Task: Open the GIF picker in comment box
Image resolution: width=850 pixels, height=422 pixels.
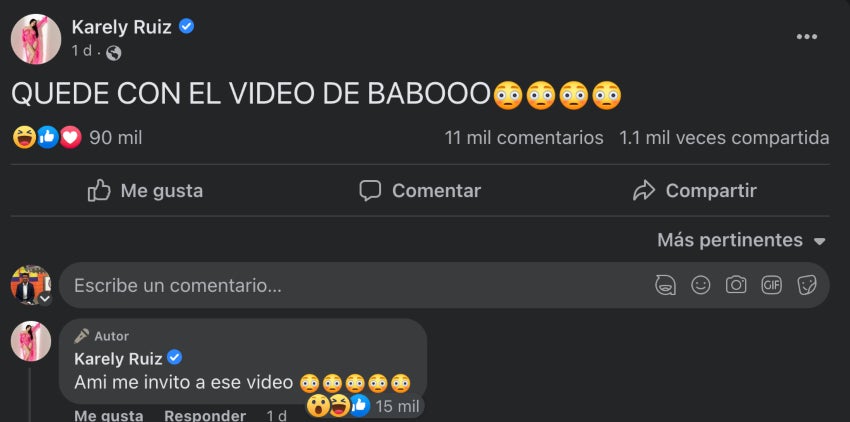Action: tap(771, 285)
